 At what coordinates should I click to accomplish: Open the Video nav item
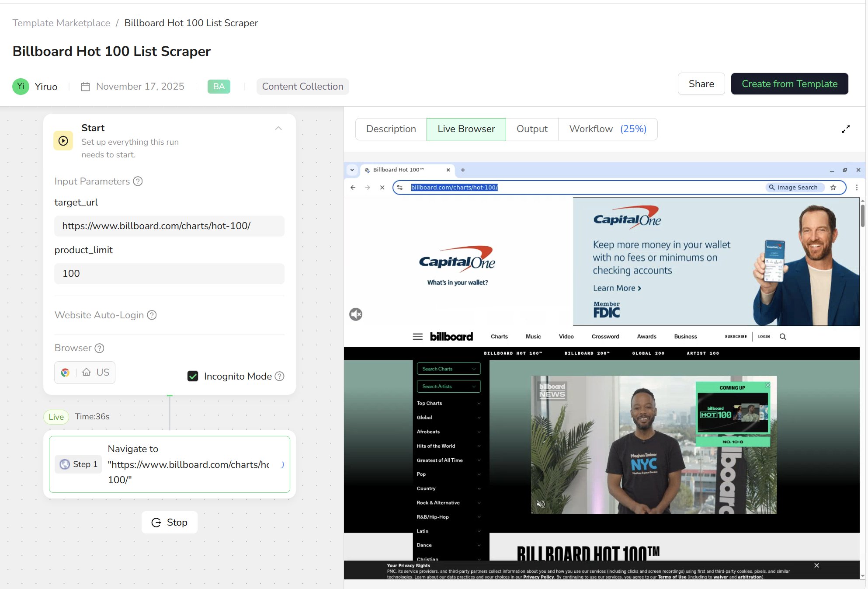coord(566,337)
